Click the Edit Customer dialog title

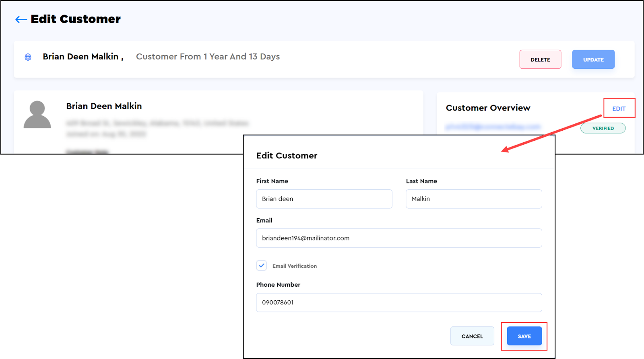pyautogui.click(x=287, y=156)
